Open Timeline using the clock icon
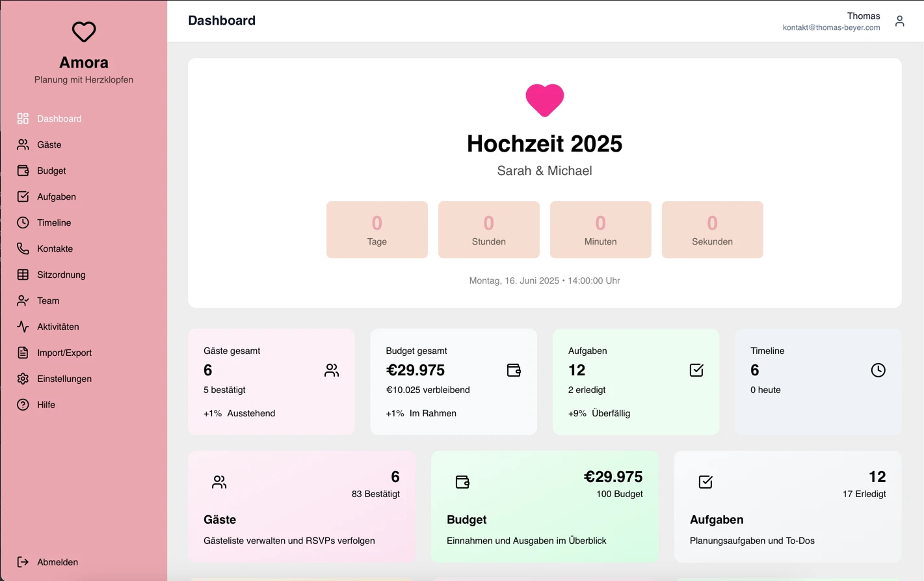Screen dimensions: 924x581 pyautogui.click(x=22, y=223)
